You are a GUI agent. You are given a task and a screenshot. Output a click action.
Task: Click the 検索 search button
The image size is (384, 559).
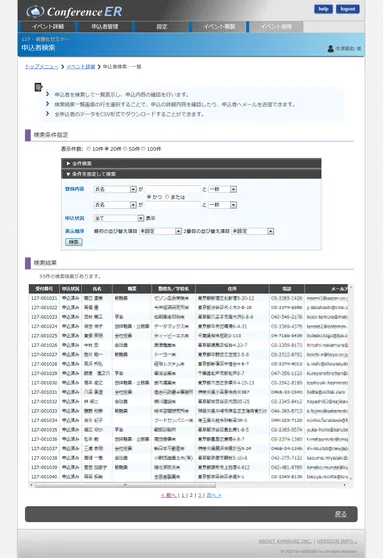(74, 242)
